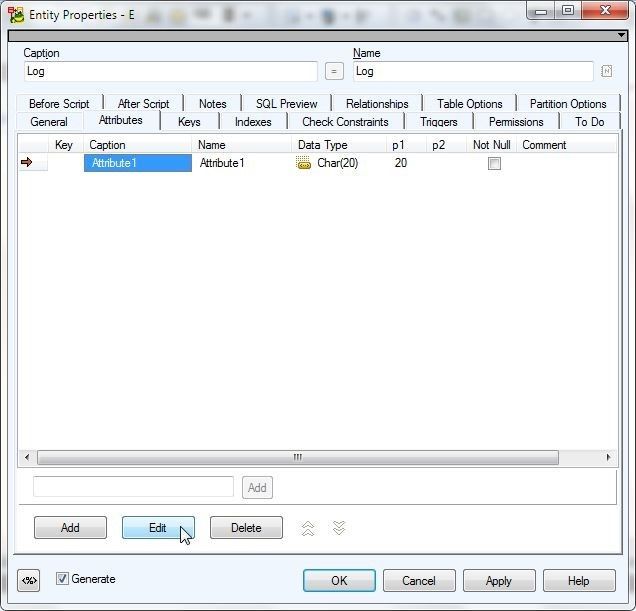Click the Entity Properties title bar icon
636x611 pixels.
tap(16, 15)
